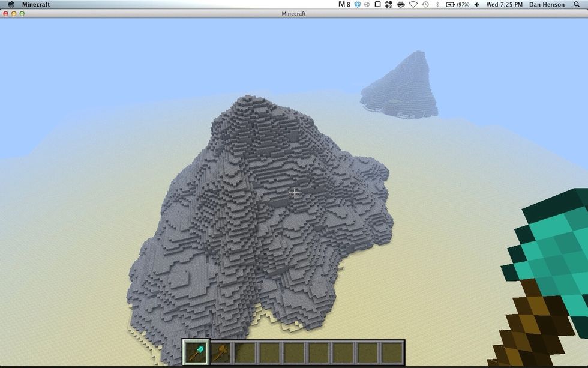Open Time Machine menu bar icon

425,4
